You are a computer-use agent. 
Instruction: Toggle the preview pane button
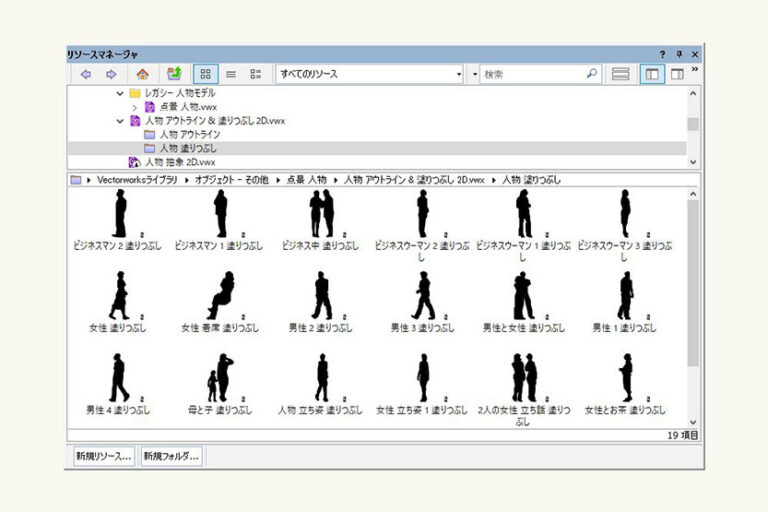click(x=677, y=74)
